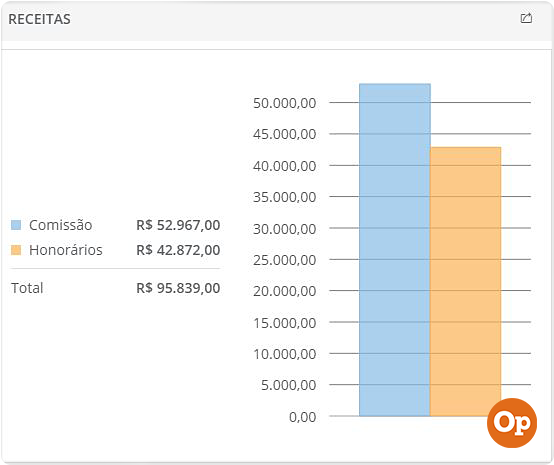The image size is (554, 465).
Task: Select the Honorários legend label
Action: (x=66, y=250)
